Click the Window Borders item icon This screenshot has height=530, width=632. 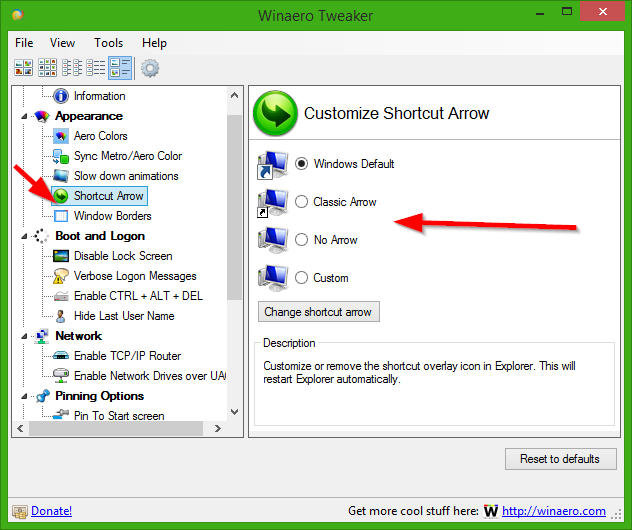61,216
